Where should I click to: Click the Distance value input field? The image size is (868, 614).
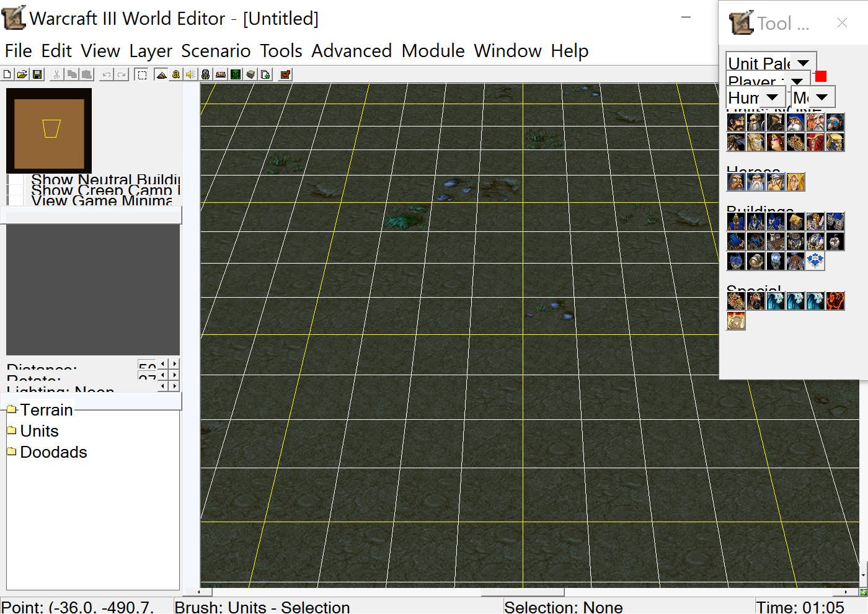[148, 365]
